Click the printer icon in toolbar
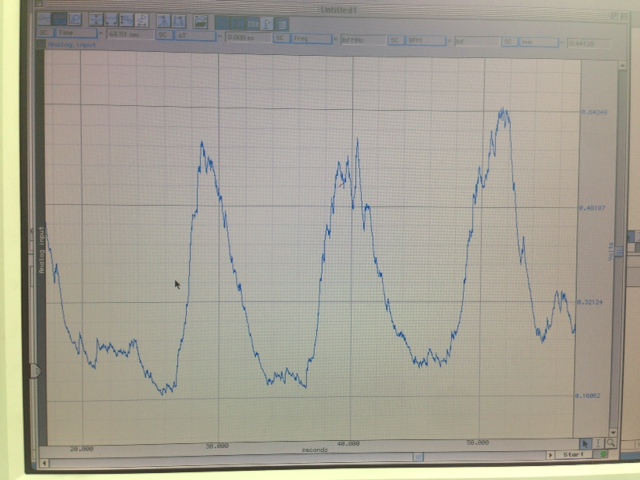This screenshot has width=640, height=480. tap(200, 21)
